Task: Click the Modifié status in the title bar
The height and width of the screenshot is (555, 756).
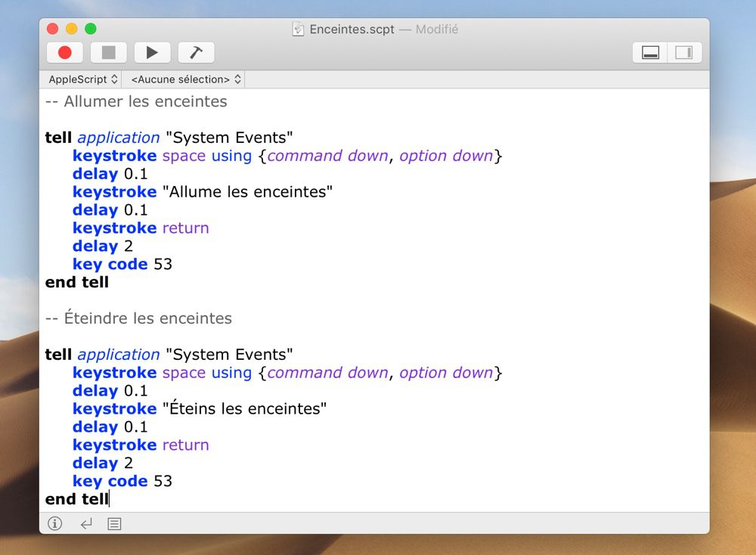Action: (x=437, y=29)
